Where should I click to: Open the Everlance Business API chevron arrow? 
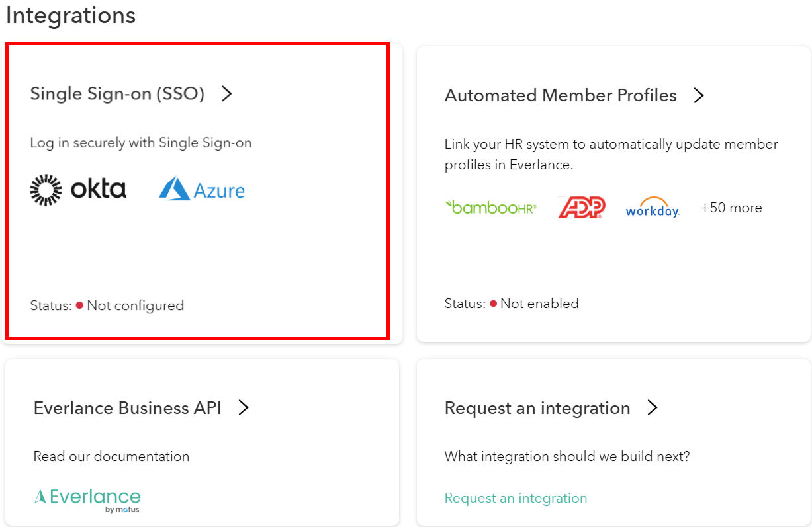(243, 408)
